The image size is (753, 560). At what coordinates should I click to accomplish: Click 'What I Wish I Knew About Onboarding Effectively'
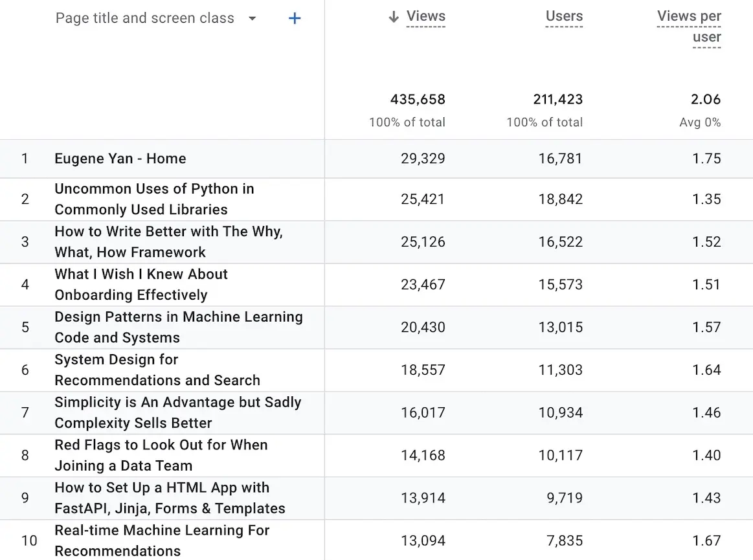[x=140, y=284]
